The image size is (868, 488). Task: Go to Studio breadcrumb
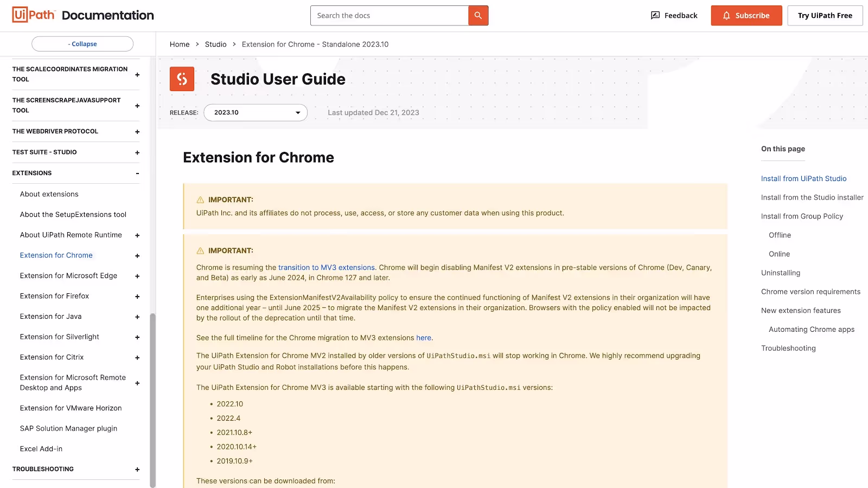(x=215, y=44)
